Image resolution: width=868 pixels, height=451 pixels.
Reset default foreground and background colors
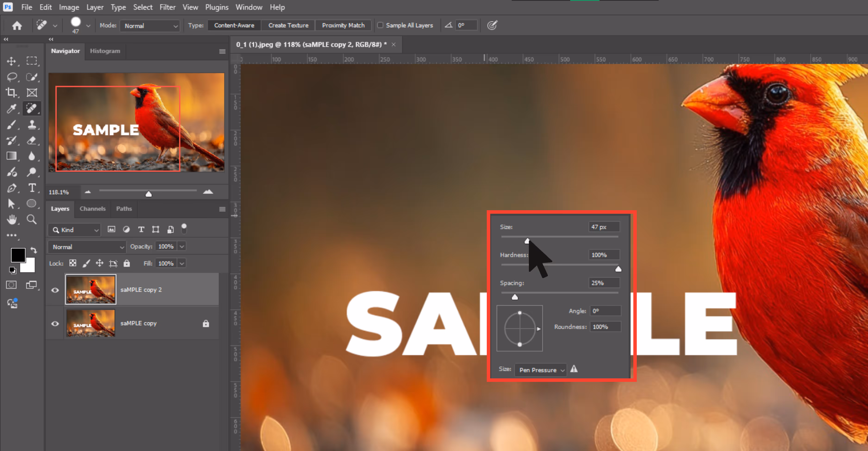12,270
